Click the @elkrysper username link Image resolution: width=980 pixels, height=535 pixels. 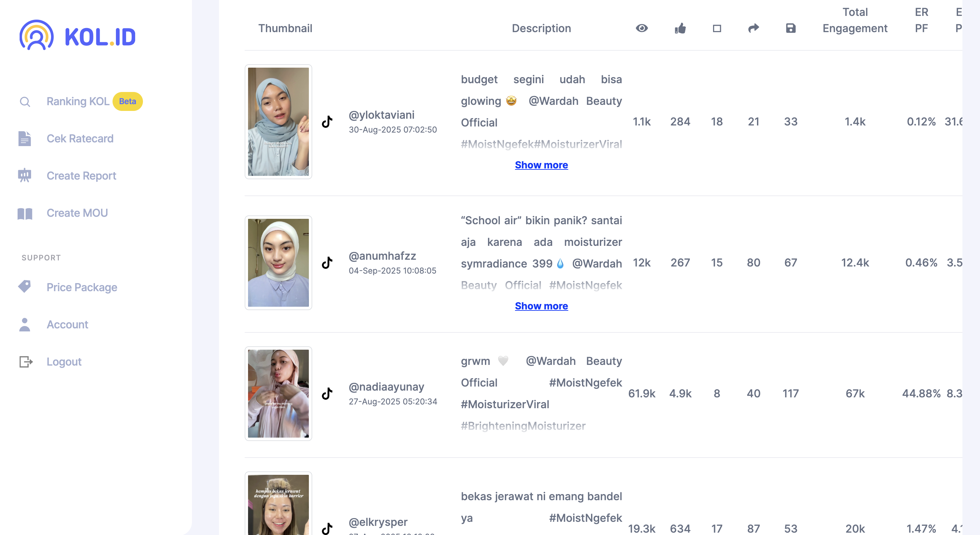pyautogui.click(x=378, y=522)
